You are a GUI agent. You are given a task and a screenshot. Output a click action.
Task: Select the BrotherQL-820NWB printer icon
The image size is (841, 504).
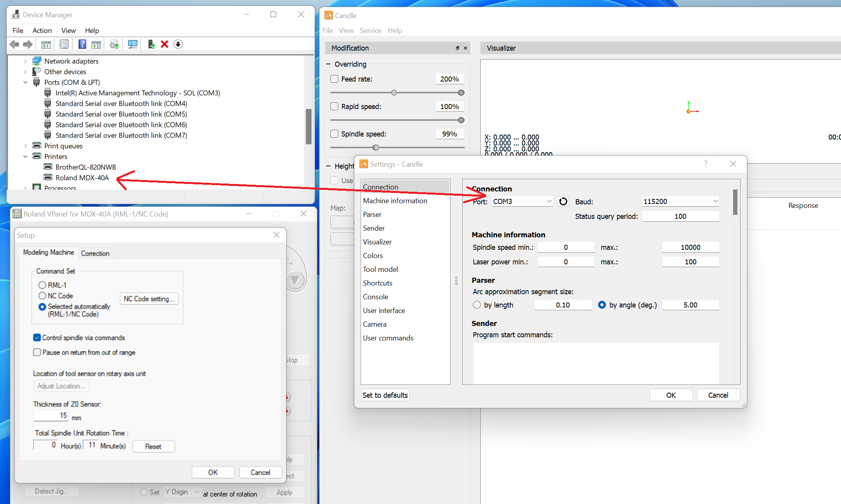(x=48, y=167)
